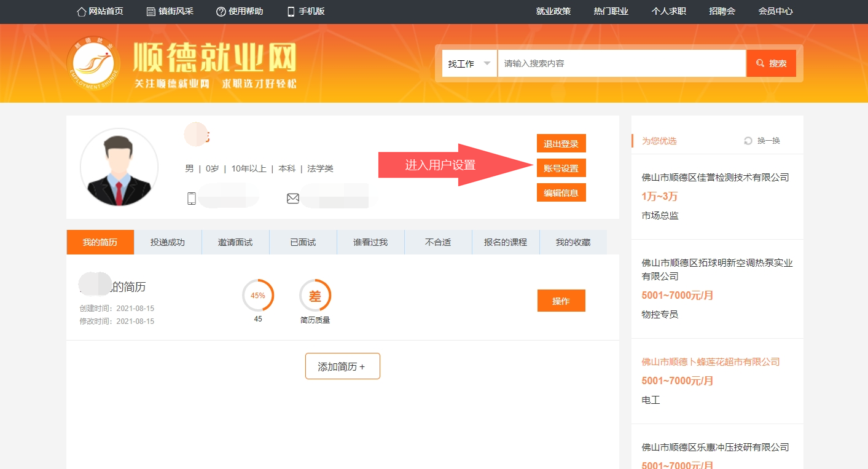The image size is (868, 469).
Task: Click the phone icon in profile card
Action: pyautogui.click(x=192, y=199)
